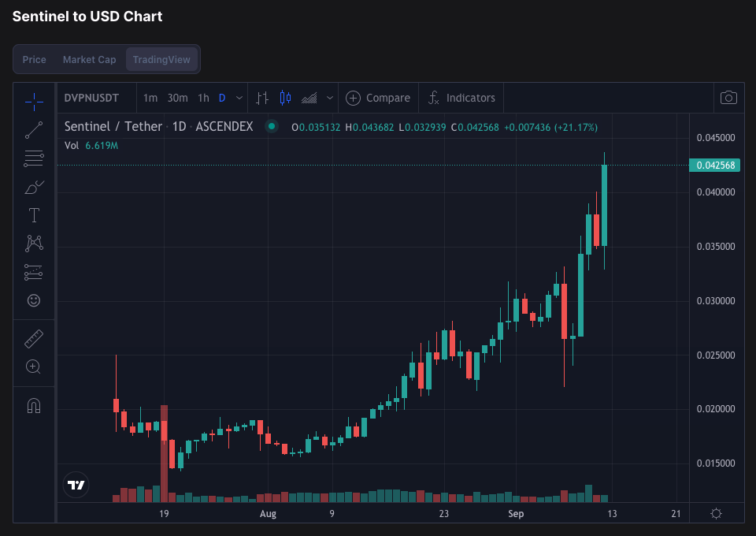Switch chart style to area
The height and width of the screenshot is (536, 756).
[x=309, y=98]
